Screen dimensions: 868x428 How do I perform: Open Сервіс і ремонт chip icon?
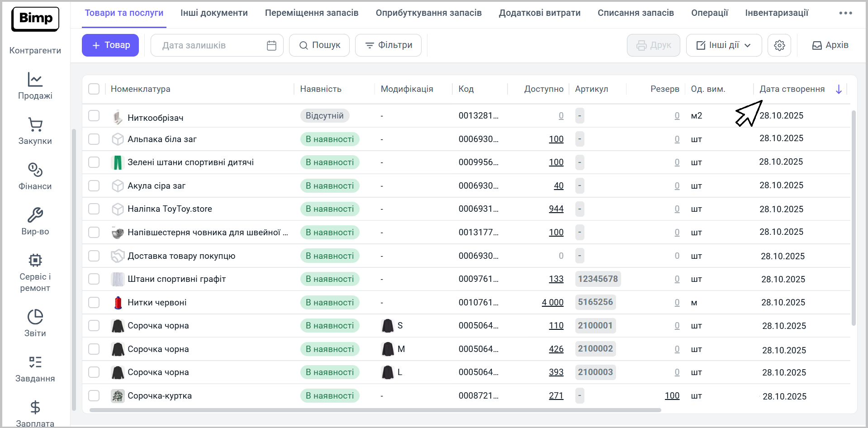(x=35, y=261)
